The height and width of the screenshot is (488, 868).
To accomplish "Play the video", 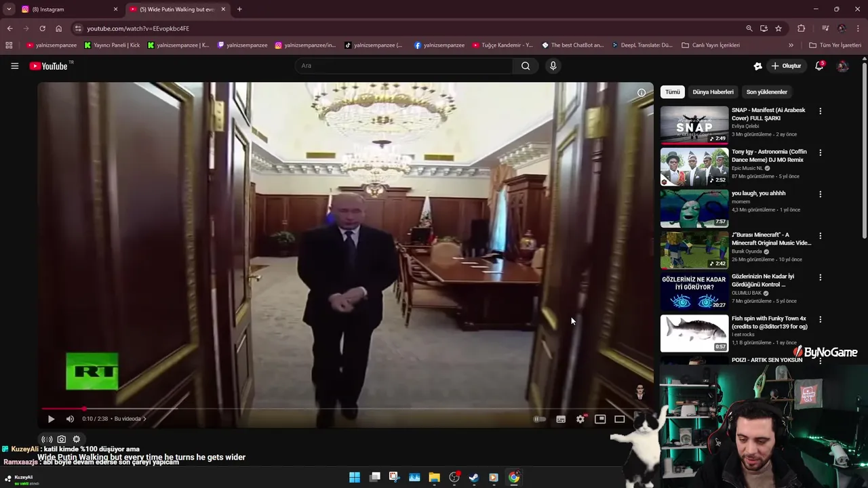I will pyautogui.click(x=51, y=419).
